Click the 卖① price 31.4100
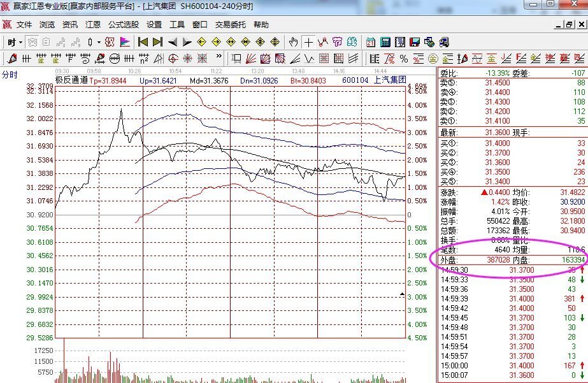 pyautogui.click(x=498, y=121)
